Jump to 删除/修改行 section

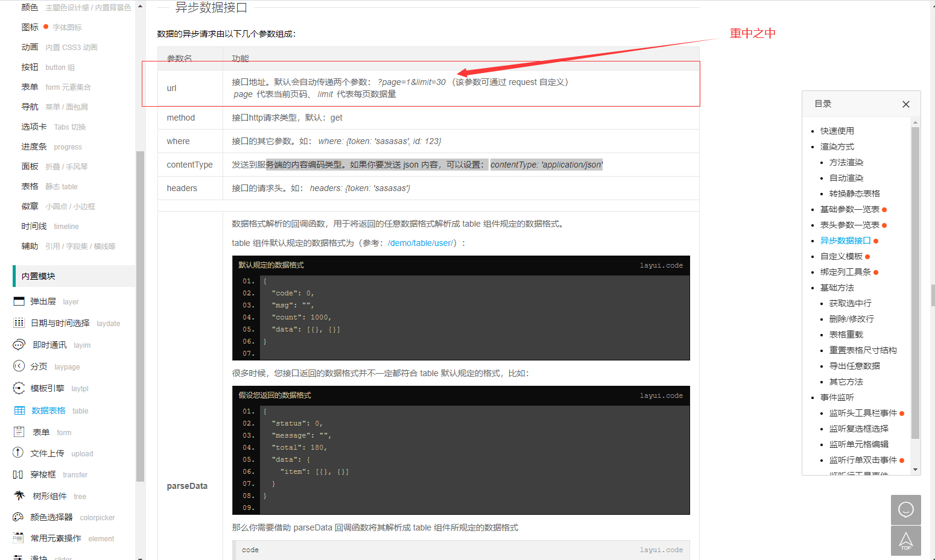click(851, 319)
